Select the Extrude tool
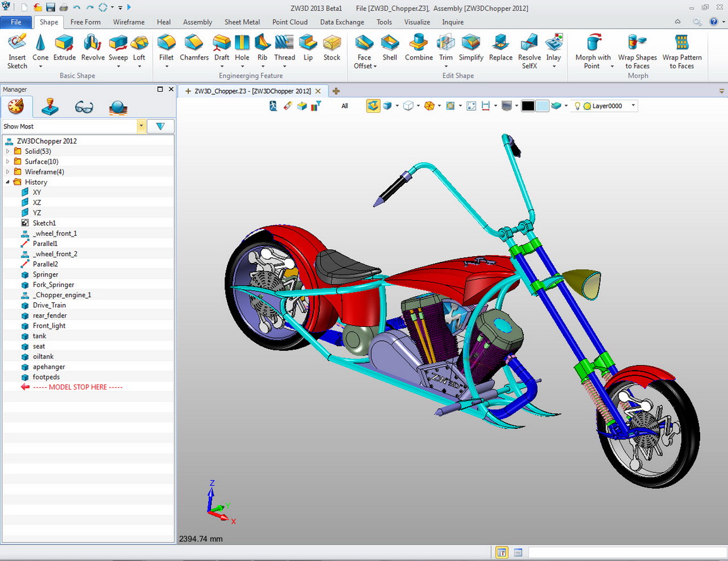 coord(64,47)
